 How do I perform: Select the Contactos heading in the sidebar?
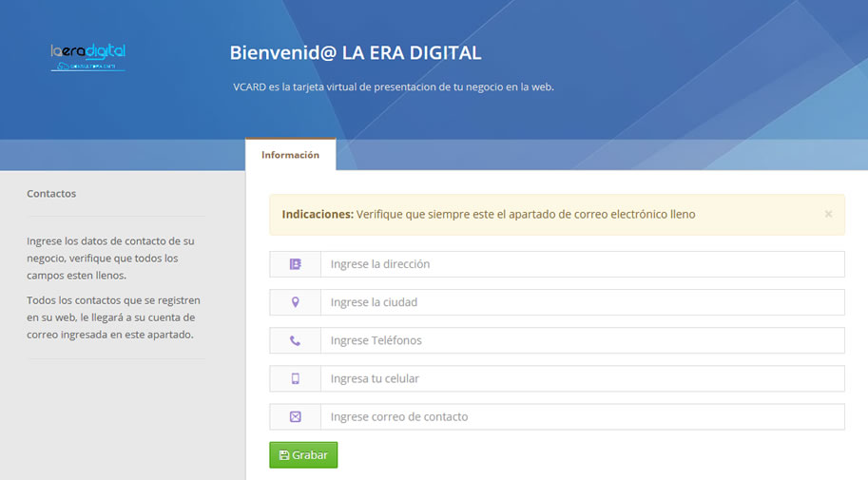pos(51,194)
